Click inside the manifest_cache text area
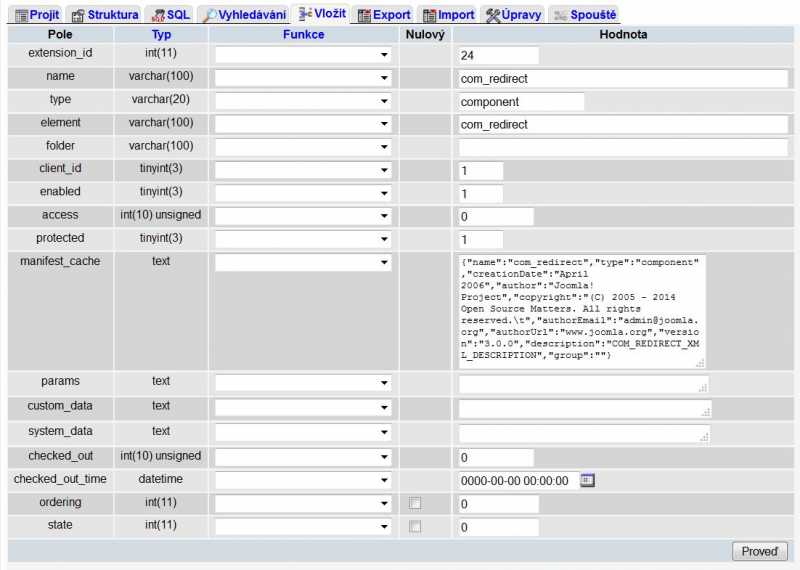Image resolution: width=800 pixels, height=570 pixels. click(x=580, y=311)
